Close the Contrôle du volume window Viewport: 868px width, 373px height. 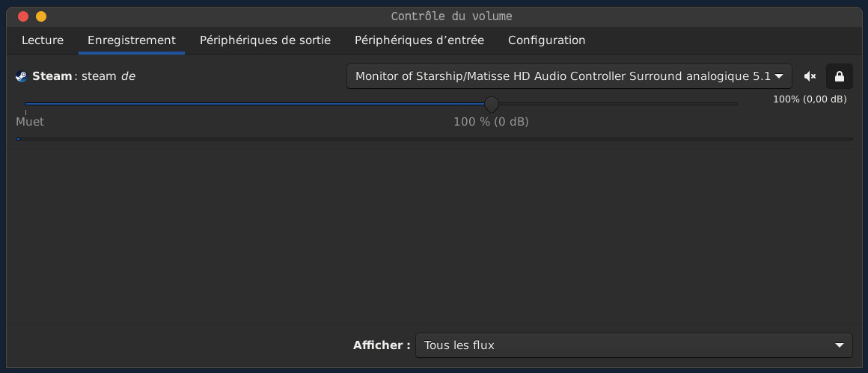[23, 16]
